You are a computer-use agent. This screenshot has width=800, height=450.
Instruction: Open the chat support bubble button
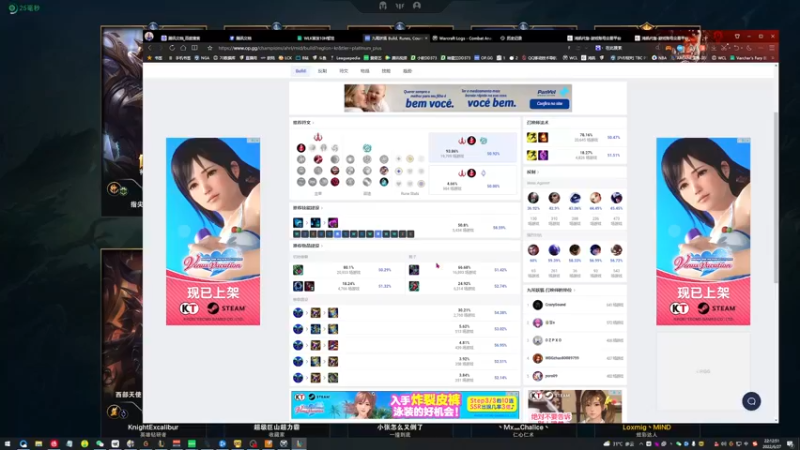point(751,401)
